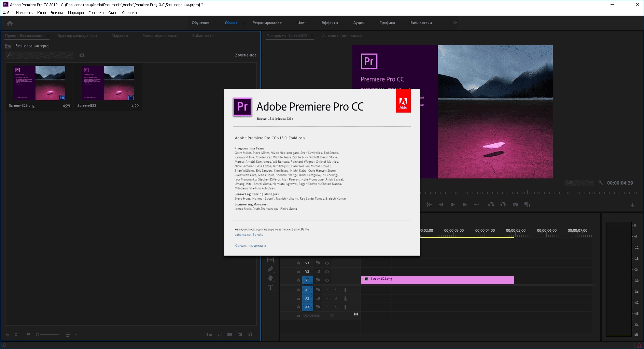Create a new bin in Project panel

pos(229,335)
